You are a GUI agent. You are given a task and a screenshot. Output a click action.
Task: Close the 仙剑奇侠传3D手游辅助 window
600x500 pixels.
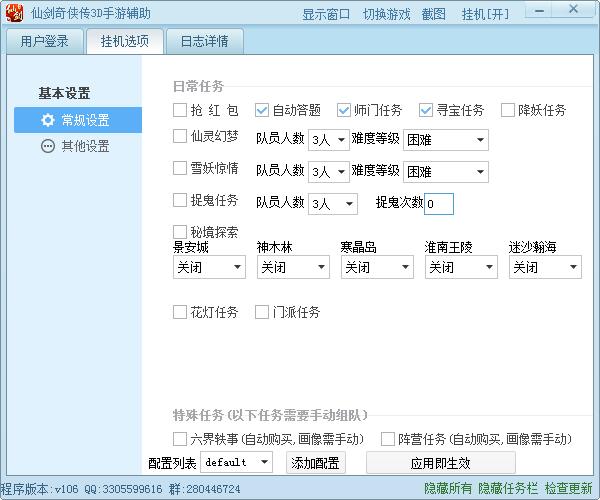coord(574,10)
